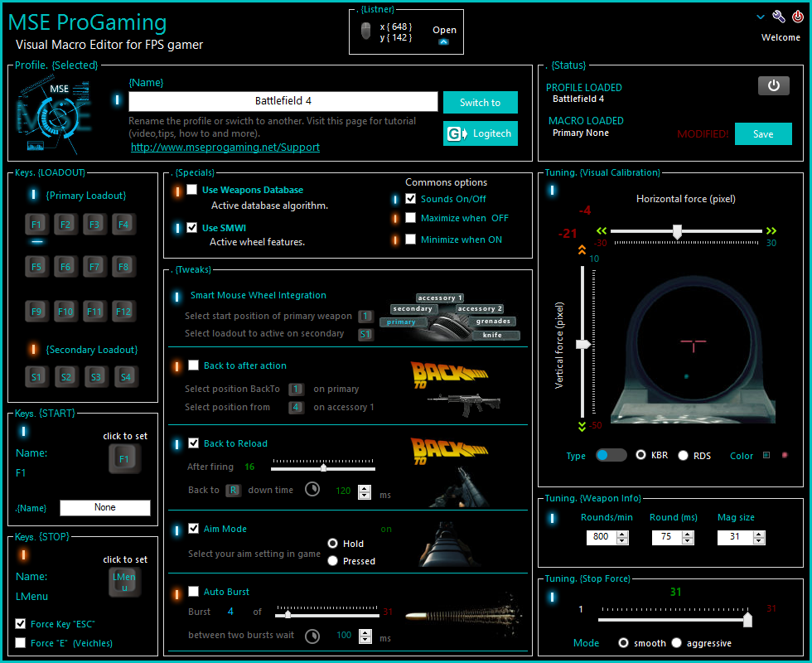Open the wrench tools icon

point(778,16)
